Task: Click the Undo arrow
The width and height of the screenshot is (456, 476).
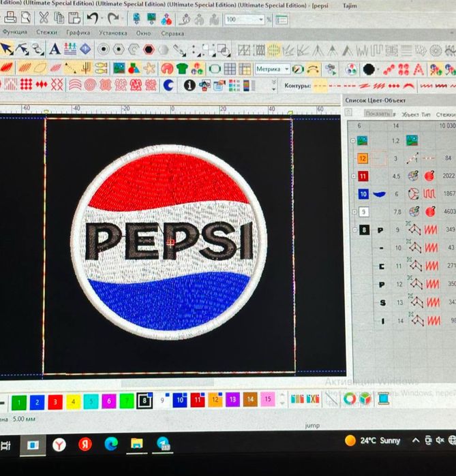Action: (x=93, y=18)
